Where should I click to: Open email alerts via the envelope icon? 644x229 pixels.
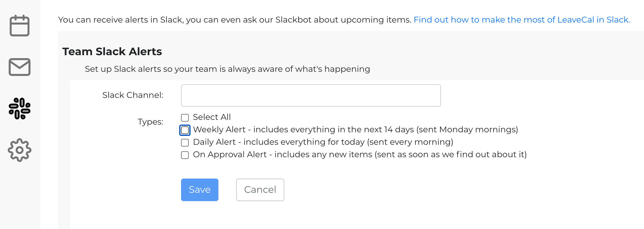point(20,67)
